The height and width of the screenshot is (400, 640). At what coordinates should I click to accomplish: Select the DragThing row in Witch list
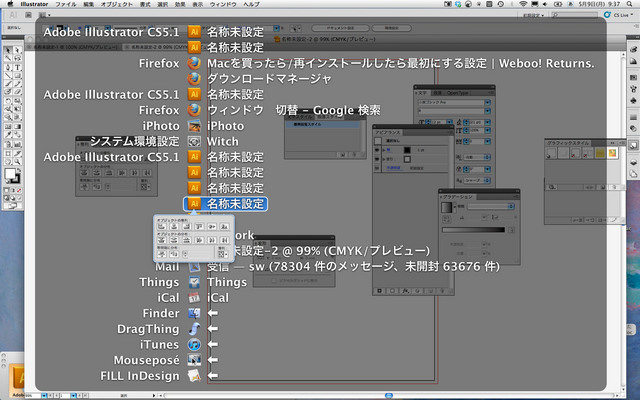pos(167,329)
